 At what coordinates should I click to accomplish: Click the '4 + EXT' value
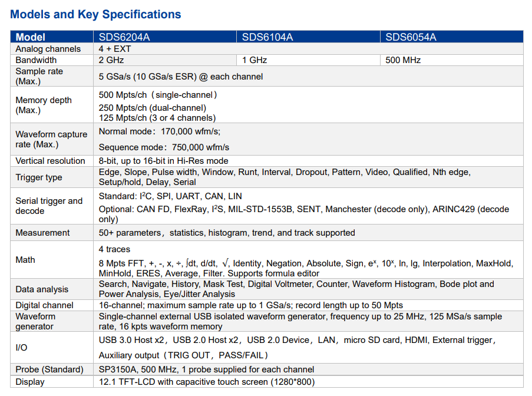click(115, 49)
